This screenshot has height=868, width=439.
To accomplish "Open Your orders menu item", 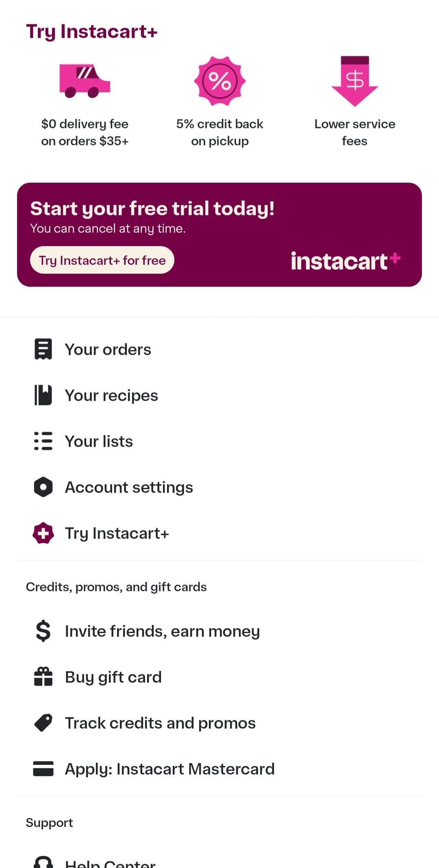I will pyautogui.click(x=108, y=350).
